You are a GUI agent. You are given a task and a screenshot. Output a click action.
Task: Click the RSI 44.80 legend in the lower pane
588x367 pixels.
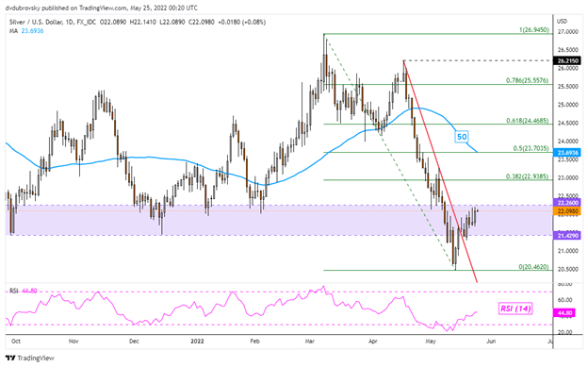click(x=24, y=291)
